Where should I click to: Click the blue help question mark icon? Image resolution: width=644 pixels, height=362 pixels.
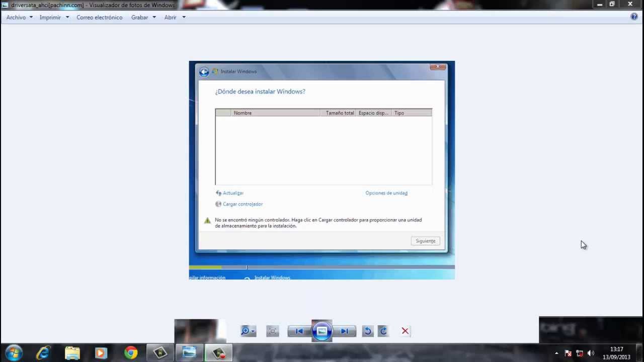click(x=634, y=17)
